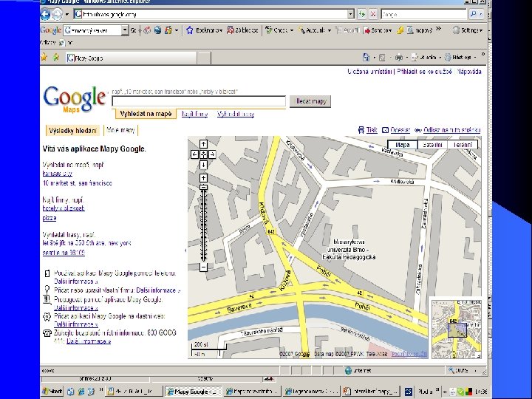
Task: Click the magnifier search button
Action: tap(473, 14)
